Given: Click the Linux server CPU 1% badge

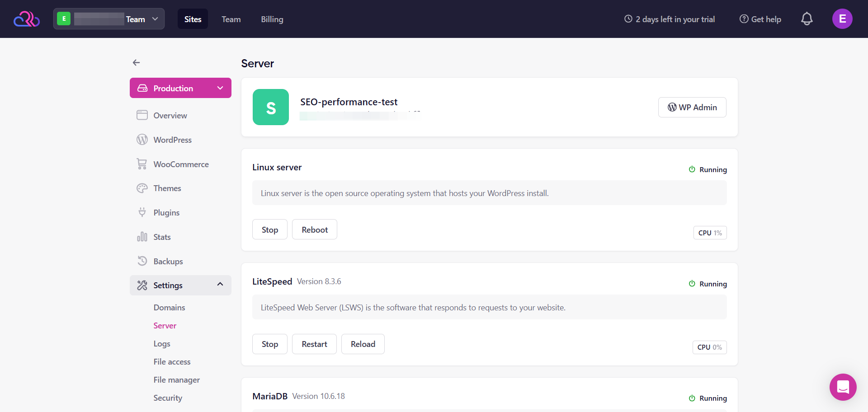Looking at the screenshot, I should 710,233.
